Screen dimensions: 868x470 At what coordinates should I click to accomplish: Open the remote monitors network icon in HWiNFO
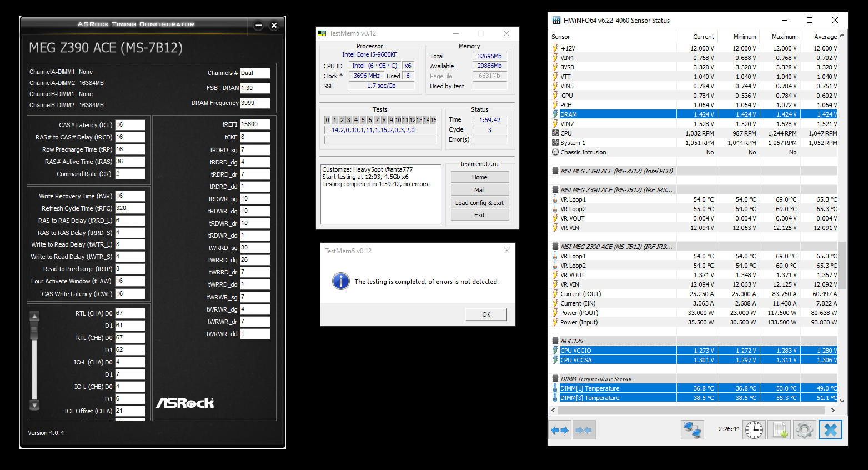[692, 430]
